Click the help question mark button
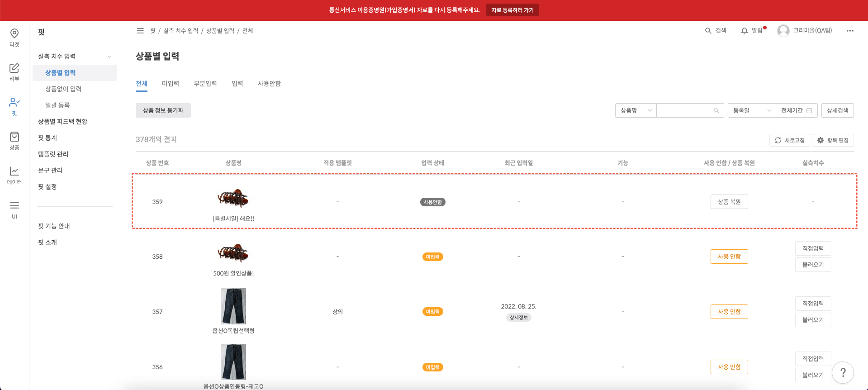Viewport: 868px width, 390px height. [842, 373]
